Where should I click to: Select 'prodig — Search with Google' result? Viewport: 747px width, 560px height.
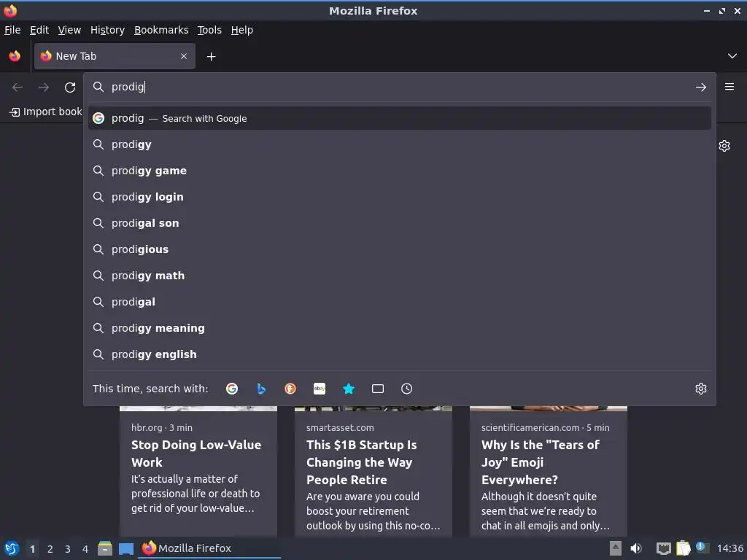[x=400, y=118]
